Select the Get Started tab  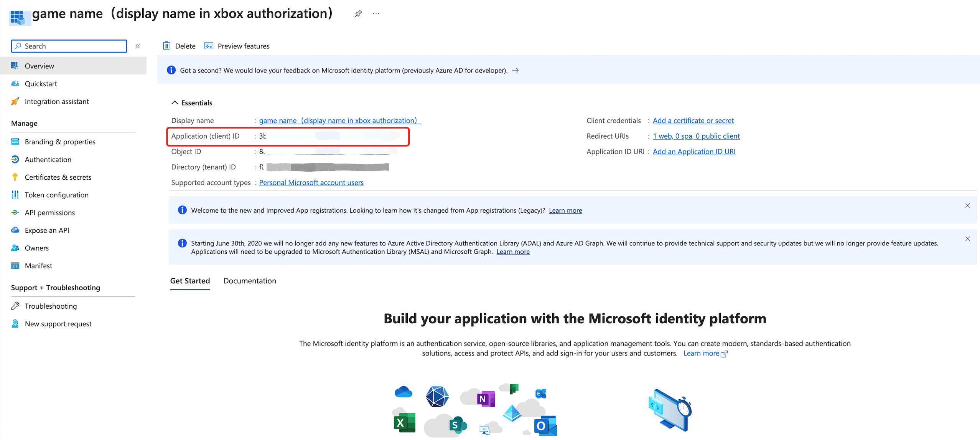(x=190, y=281)
